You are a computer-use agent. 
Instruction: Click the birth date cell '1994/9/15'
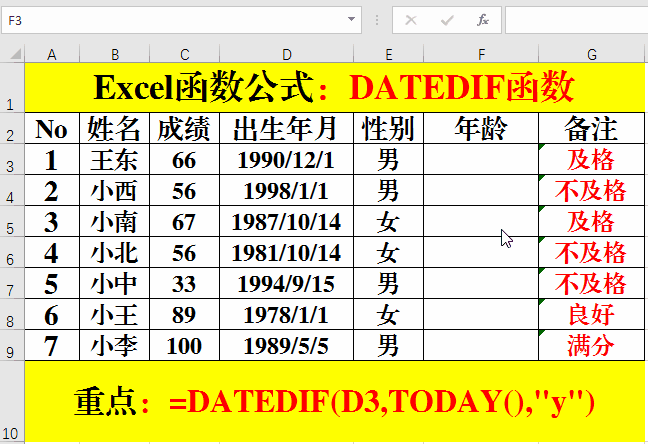click(286, 283)
